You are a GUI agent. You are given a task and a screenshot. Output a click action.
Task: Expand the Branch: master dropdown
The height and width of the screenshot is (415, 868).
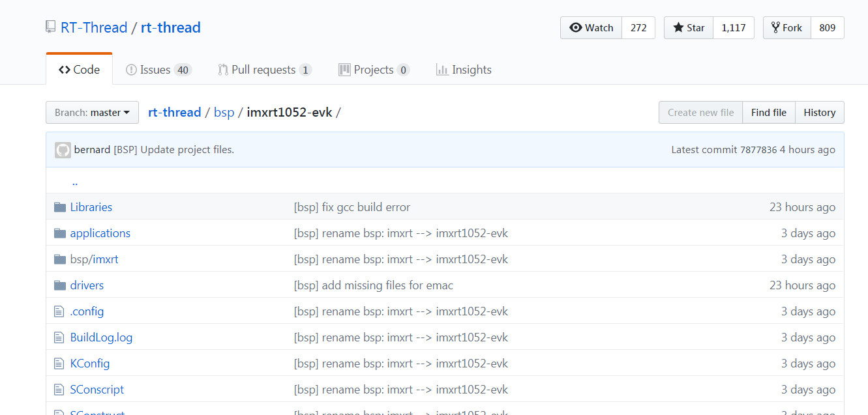coord(92,112)
